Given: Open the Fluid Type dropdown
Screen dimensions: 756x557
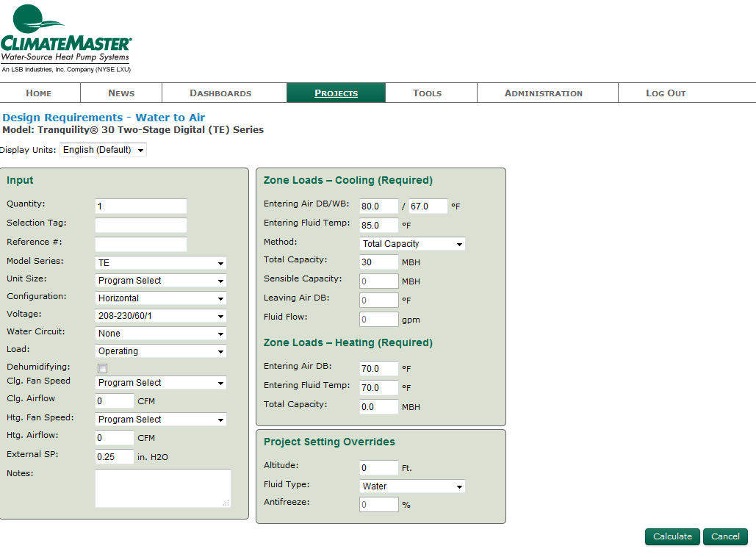Looking at the screenshot, I should point(412,486).
